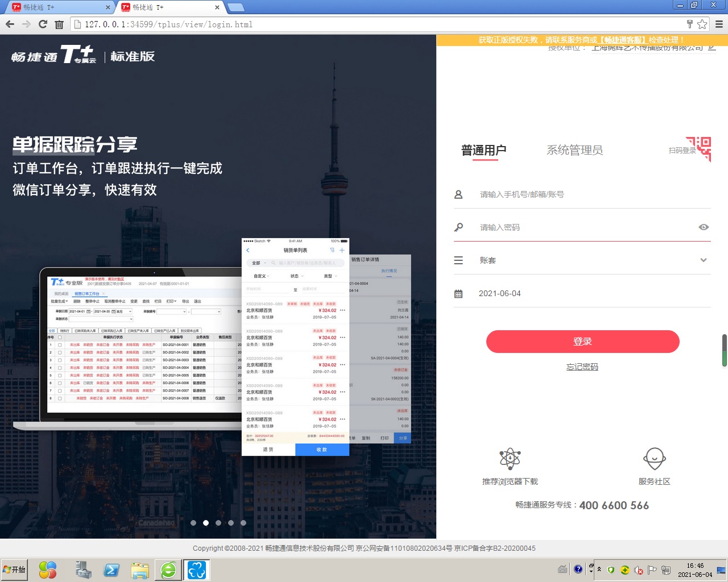The image size is (728, 582).
Task: Click the list icon beside 账套
Action: [x=458, y=260]
